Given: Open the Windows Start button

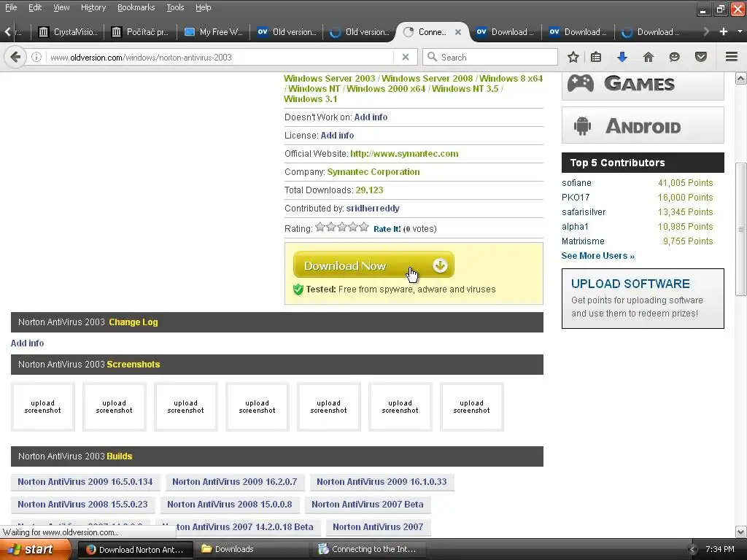Looking at the screenshot, I should pyautogui.click(x=35, y=550).
